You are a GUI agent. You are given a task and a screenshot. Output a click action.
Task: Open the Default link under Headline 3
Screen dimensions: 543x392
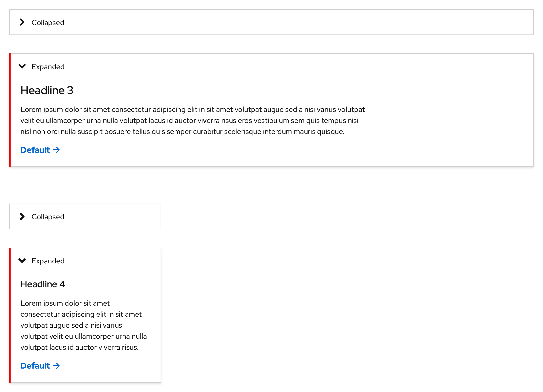[35, 150]
